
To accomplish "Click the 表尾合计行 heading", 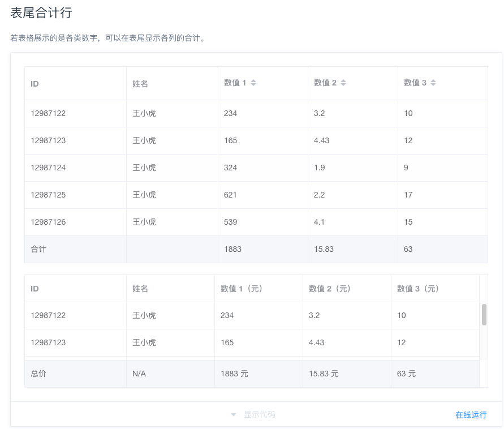I will point(41,13).
